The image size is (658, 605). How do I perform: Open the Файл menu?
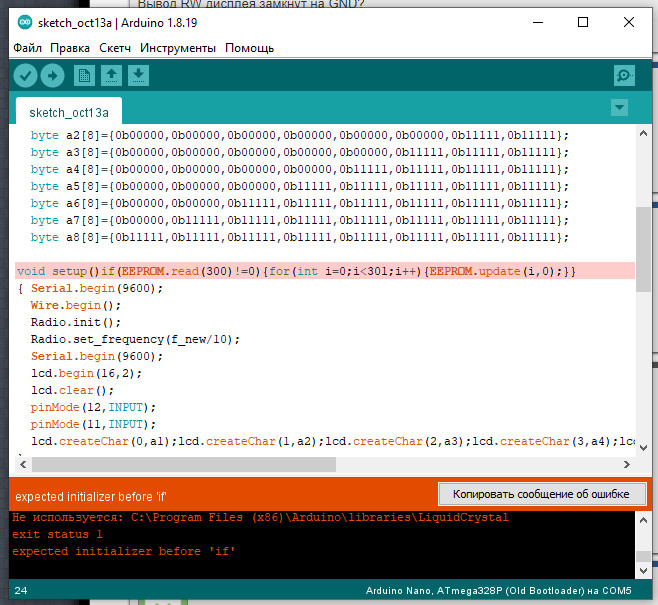(x=27, y=48)
